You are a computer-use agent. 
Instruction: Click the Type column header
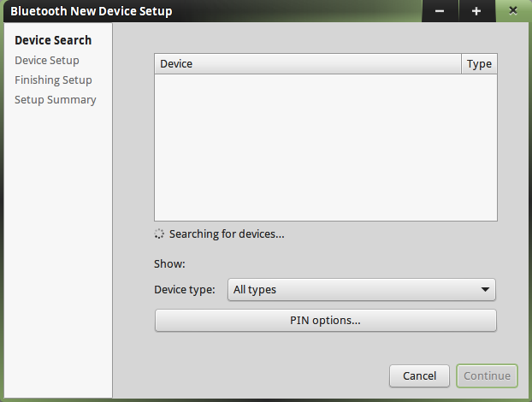click(x=479, y=64)
